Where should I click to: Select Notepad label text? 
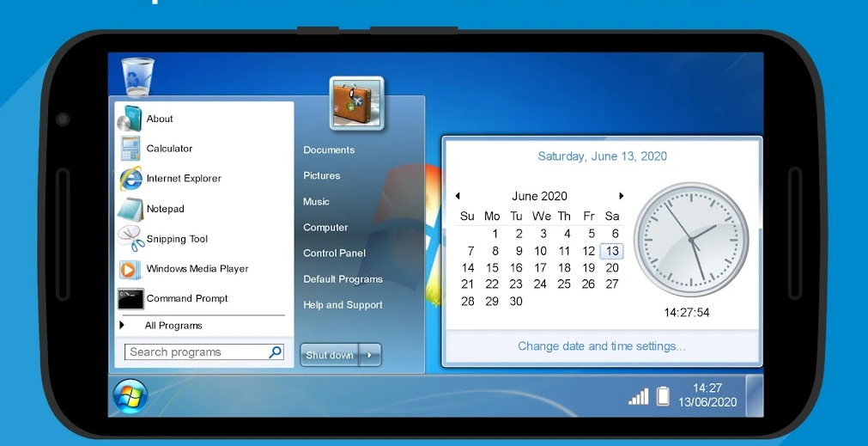(166, 209)
